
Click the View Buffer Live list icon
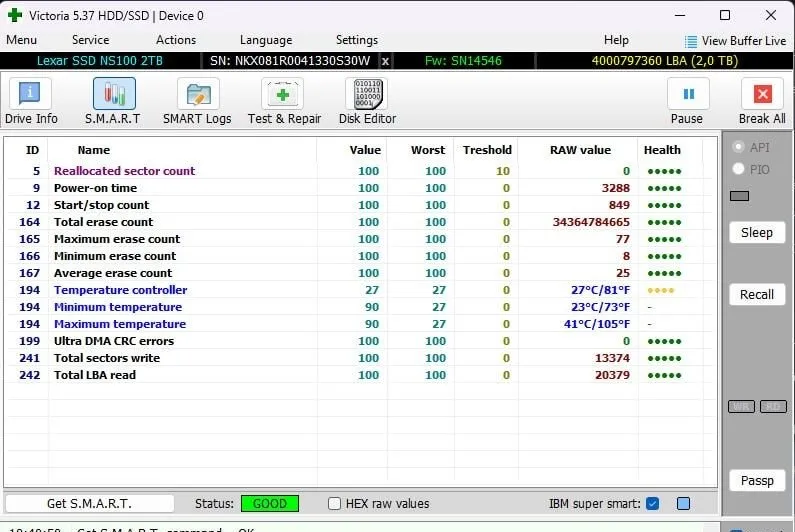691,41
